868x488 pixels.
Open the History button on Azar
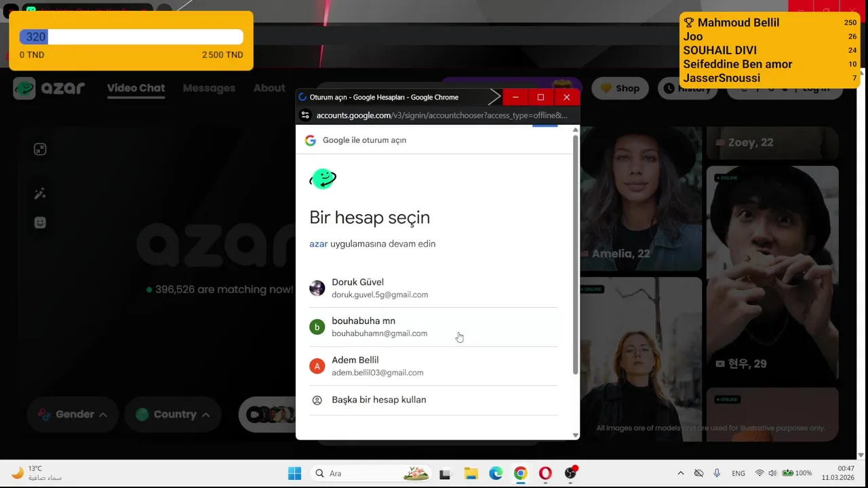click(688, 88)
